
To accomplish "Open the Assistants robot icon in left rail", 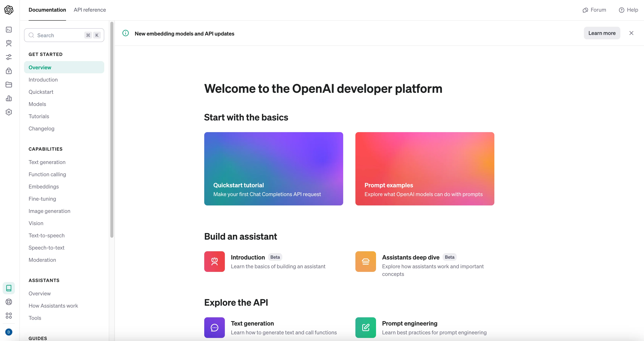I will point(9,43).
